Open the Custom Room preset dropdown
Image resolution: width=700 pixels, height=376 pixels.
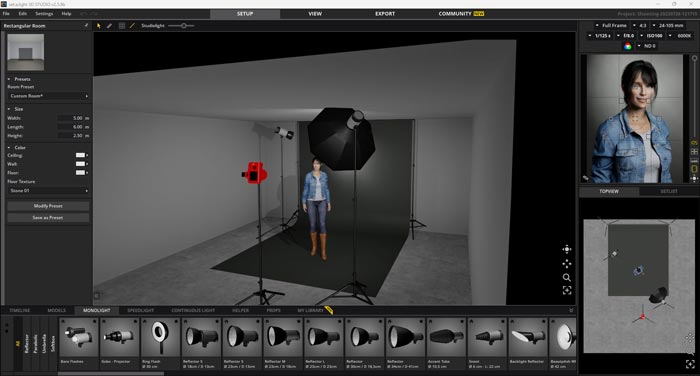(48, 96)
